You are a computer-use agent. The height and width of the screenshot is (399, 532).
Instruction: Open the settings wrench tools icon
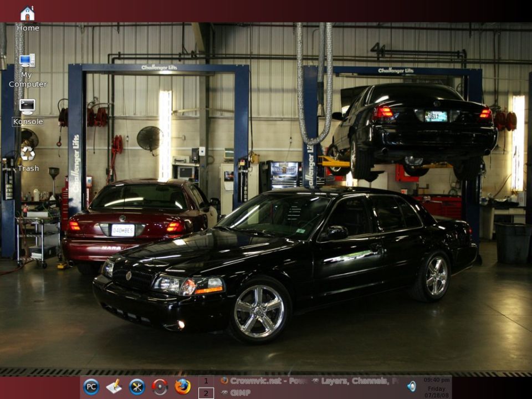coord(137,387)
